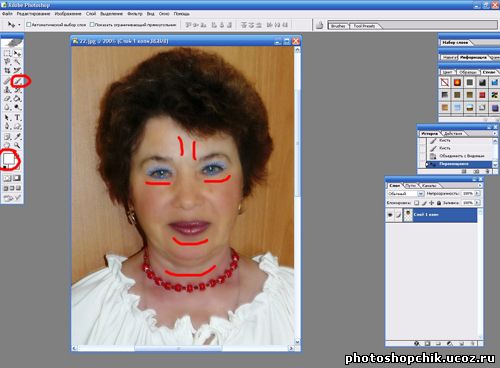Screen dimensions: 500x368
Task: Enable auto-select layer checkbox
Action: click(x=29, y=24)
